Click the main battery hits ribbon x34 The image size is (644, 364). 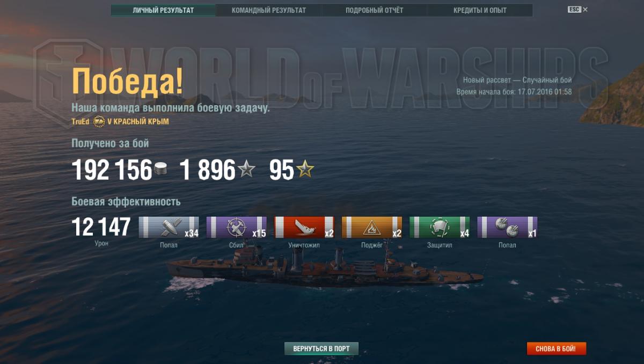pos(169,227)
